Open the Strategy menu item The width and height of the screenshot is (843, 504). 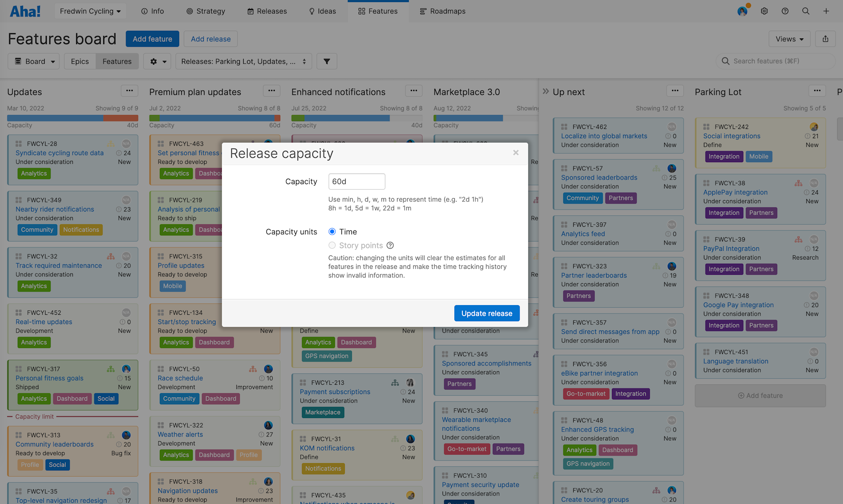(206, 11)
